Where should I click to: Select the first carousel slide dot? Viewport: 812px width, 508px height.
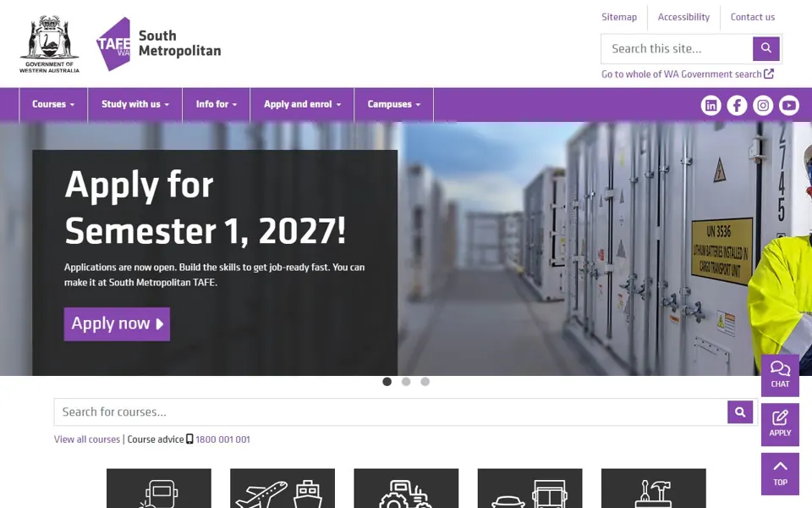point(387,382)
